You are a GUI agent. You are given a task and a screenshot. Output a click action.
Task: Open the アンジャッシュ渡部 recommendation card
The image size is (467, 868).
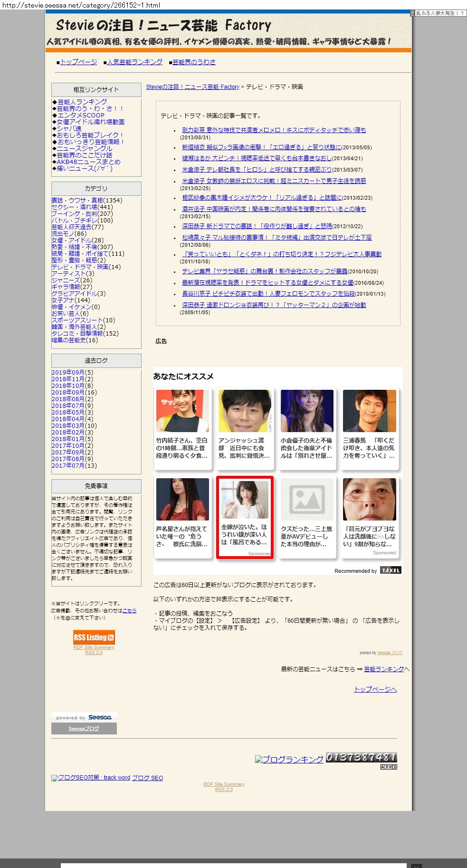click(245, 428)
